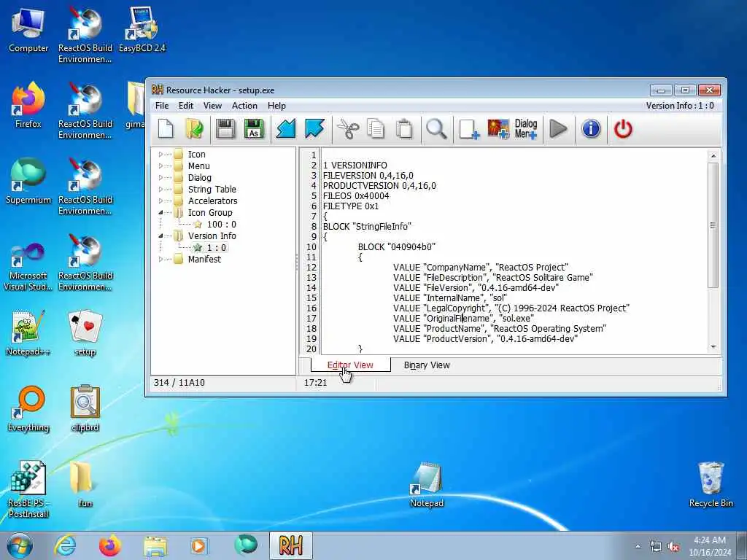Click the New blank script toolbar icon
The width and height of the screenshot is (747, 560).
[x=166, y=129]
